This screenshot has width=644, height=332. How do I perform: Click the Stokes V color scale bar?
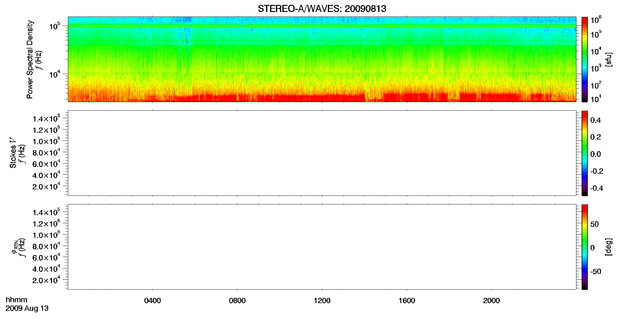pos(585,153)
